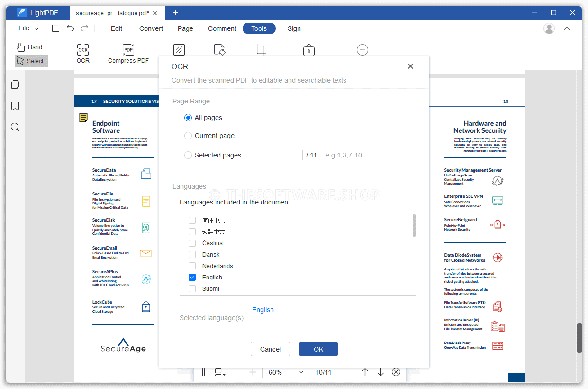
Task: Choose the Current page option
Action: 188,136
